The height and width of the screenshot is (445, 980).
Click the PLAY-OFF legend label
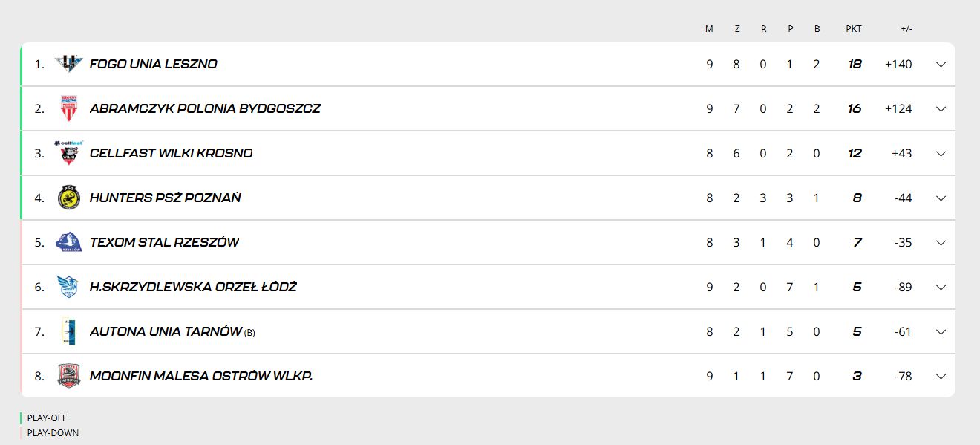tap(47, 418)
